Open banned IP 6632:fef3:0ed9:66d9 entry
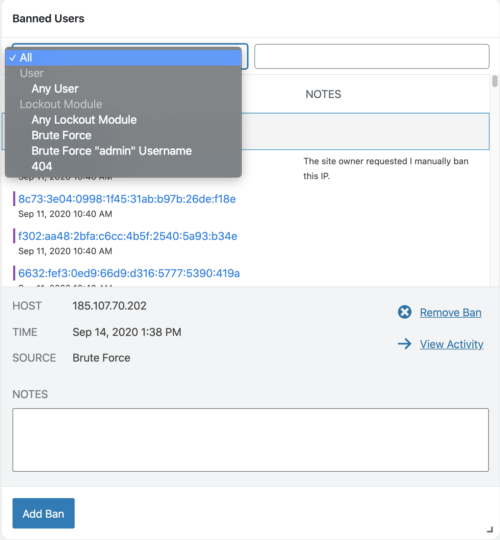Image resolution: width=500 pixels, height=540 pixels. [129, 273]
